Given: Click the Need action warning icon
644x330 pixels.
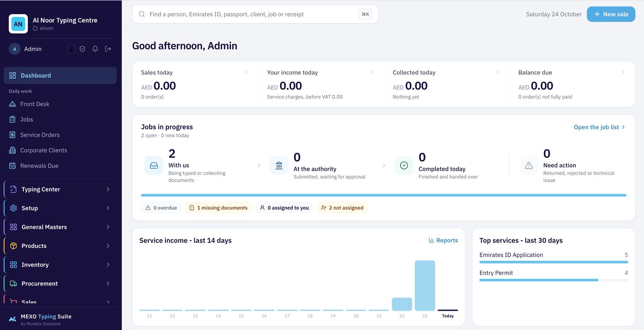Looking at the screenshot, I should point(529,166).
